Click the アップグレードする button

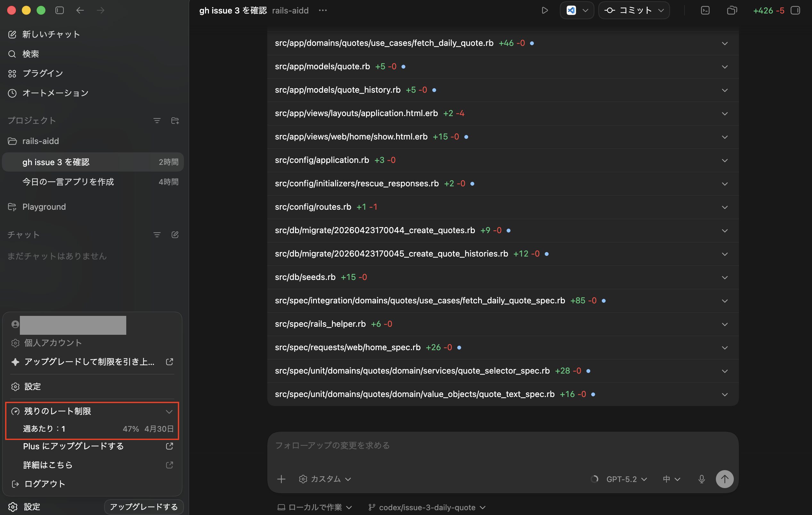click(144, 507)
